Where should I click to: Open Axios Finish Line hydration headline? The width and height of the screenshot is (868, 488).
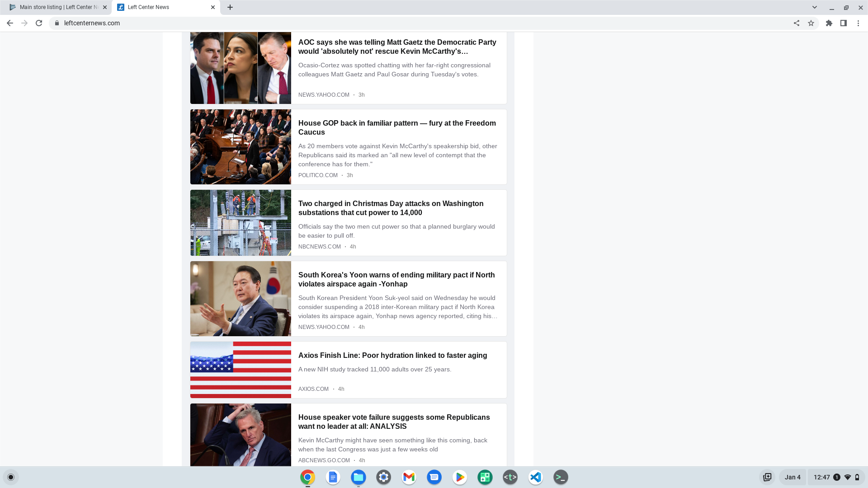point(393,356)
